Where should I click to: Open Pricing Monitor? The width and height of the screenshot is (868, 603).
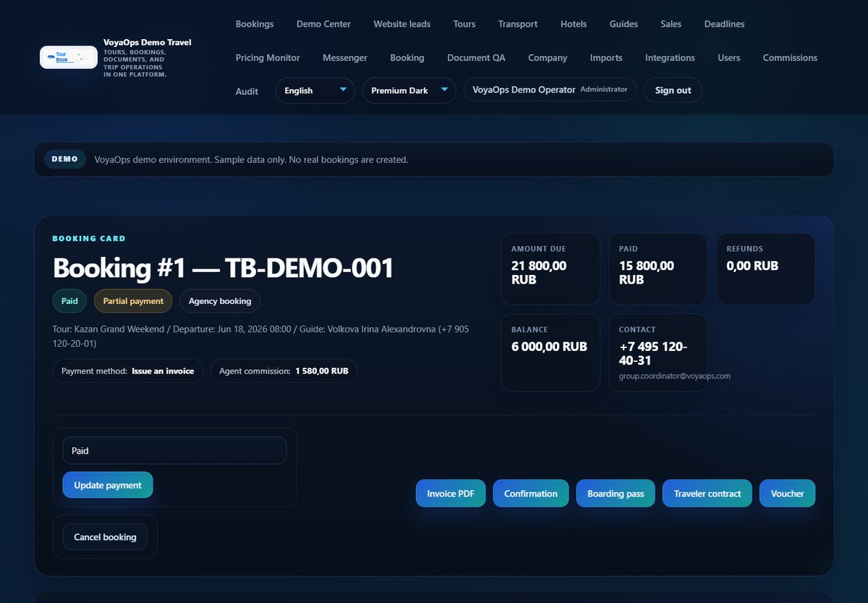click(268, 57)
